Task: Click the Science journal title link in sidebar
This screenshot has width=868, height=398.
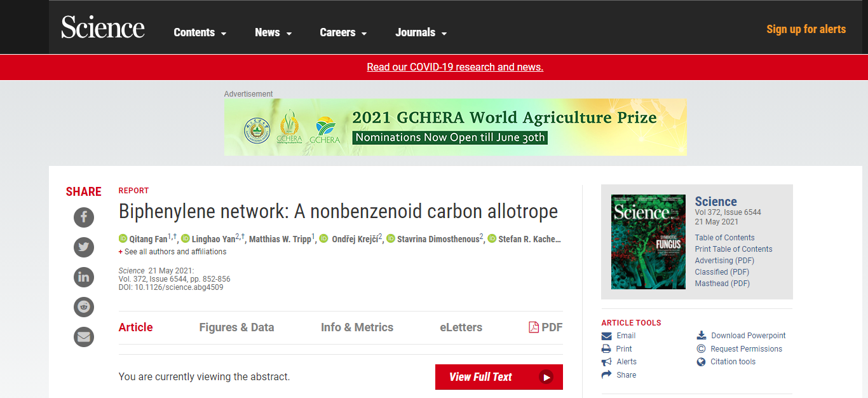Action: (x=716, y=202)
